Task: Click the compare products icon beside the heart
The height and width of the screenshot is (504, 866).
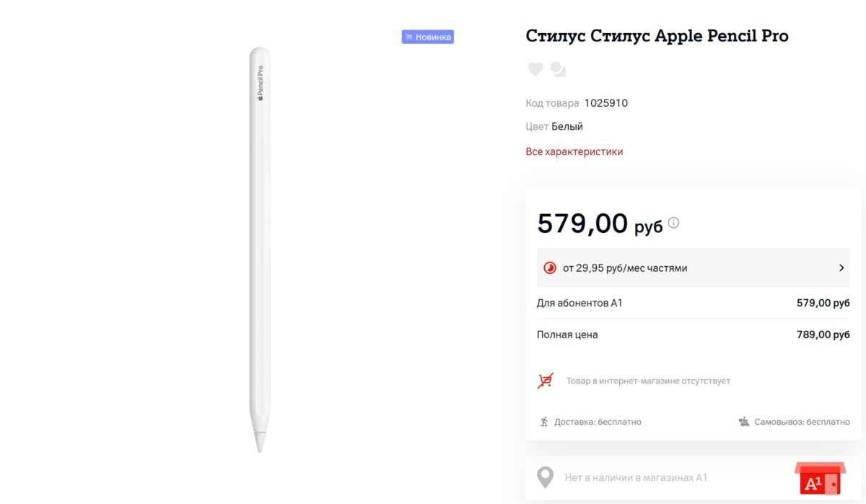Action: point(558,69)
